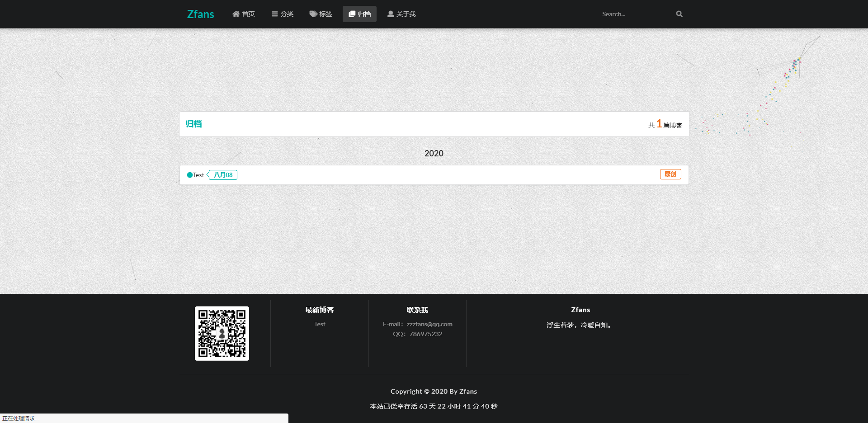
Task: Click the QQ number 786975232
Action: [x=426, y=334]
